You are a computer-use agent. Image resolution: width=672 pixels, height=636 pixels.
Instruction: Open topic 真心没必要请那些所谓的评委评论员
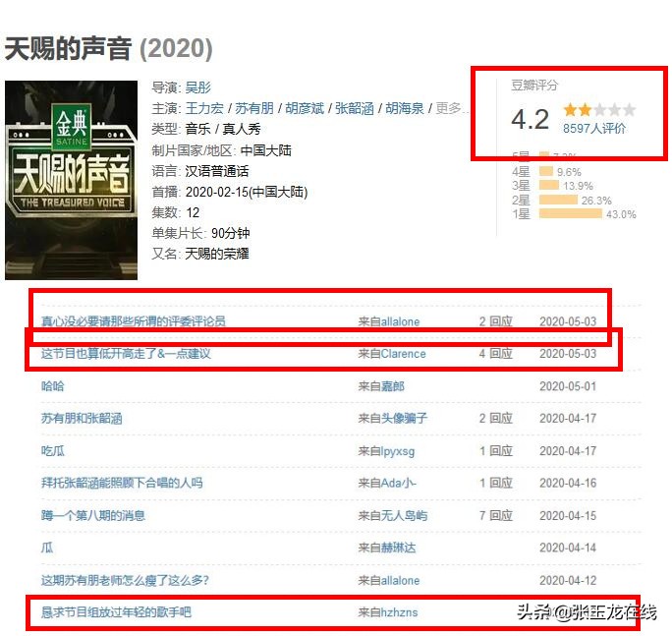pyautogui.click(x=134, y=321)
